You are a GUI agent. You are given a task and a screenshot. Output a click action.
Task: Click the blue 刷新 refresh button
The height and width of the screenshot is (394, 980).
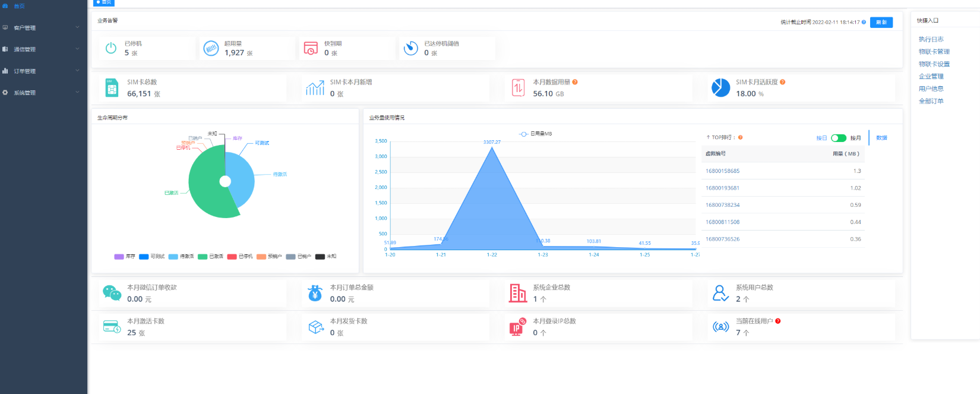tap(881, 22)
